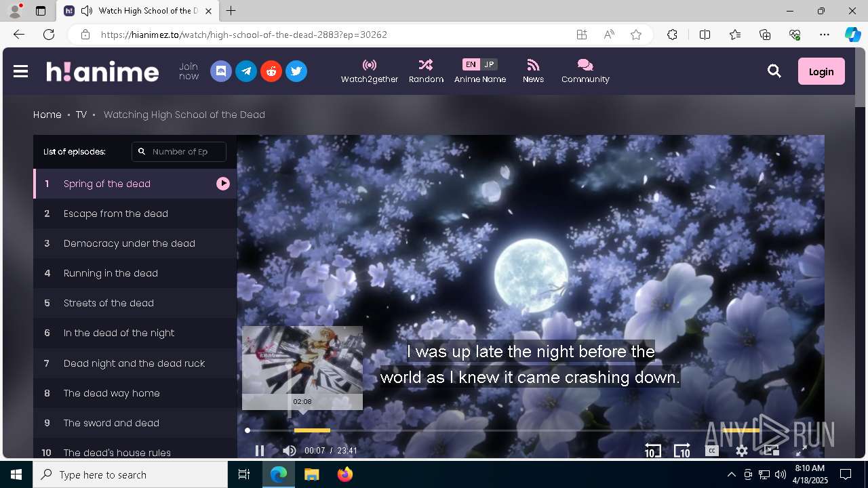Select episode 7 Dead night and the dead ruck
The height and width of the screenshot is (488, 868).
[x=135, y=363]
